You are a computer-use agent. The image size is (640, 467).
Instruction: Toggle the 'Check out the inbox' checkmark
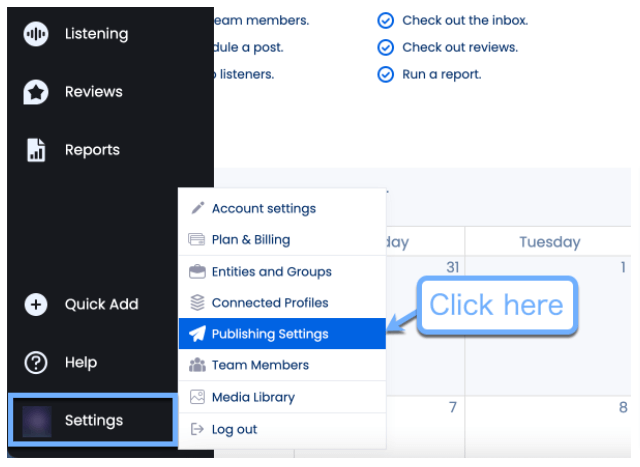(385, 20)
